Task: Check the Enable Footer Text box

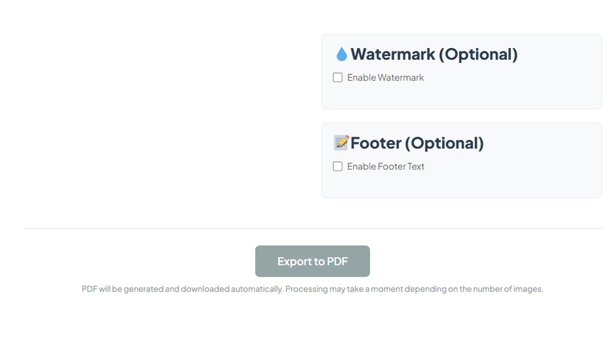Action: point(338,166)
